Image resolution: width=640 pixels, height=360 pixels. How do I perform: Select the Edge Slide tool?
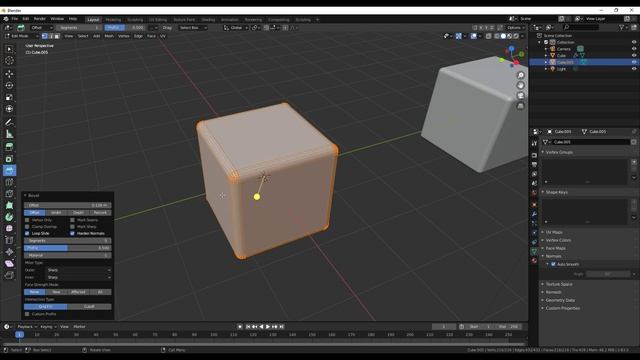pos(9,240)
